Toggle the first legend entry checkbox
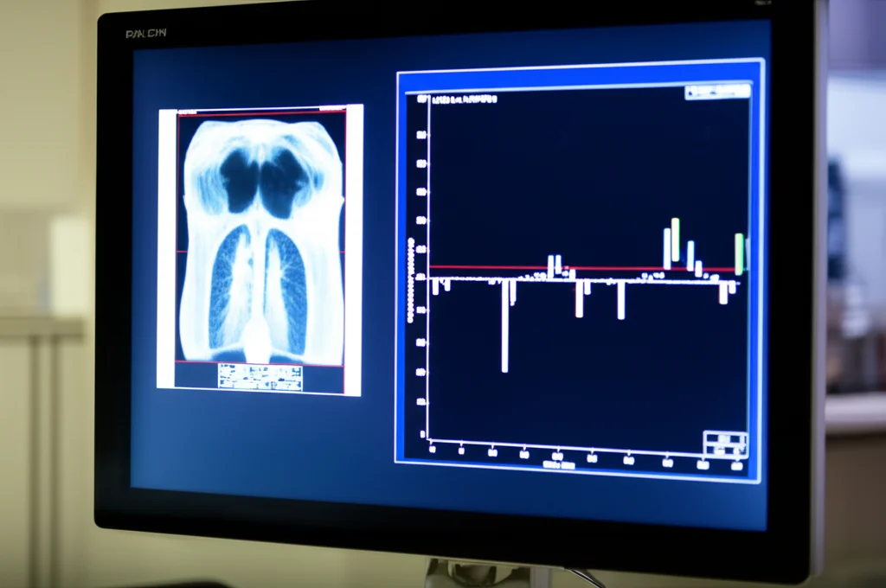The height and width of the screenshot is (588, 886). coord(711,438)
